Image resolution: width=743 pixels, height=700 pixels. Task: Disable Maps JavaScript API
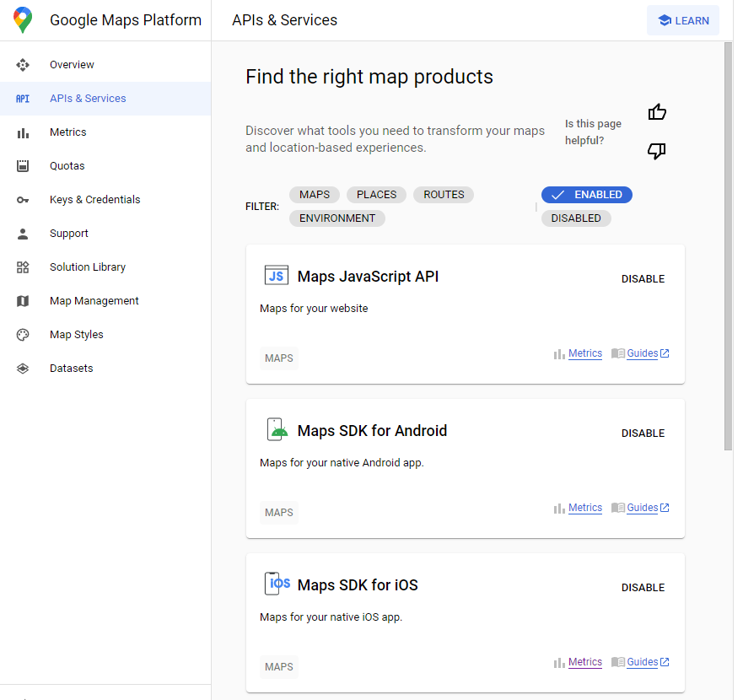click(643, 279)
